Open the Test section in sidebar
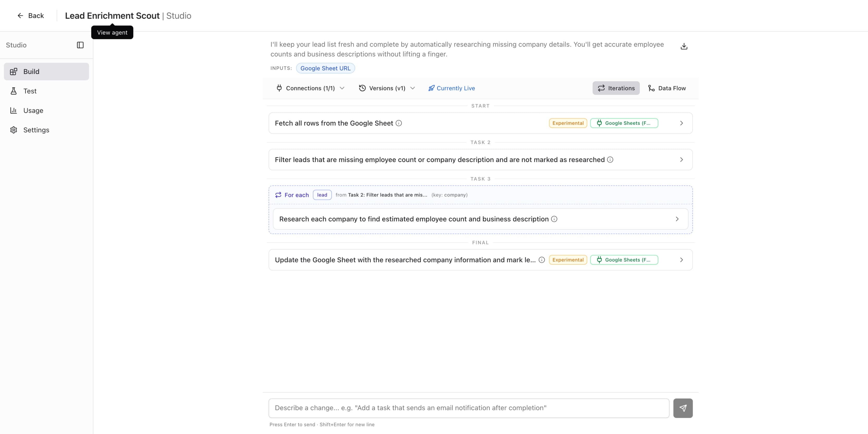 pyautogui.click(x=30, y=91)
